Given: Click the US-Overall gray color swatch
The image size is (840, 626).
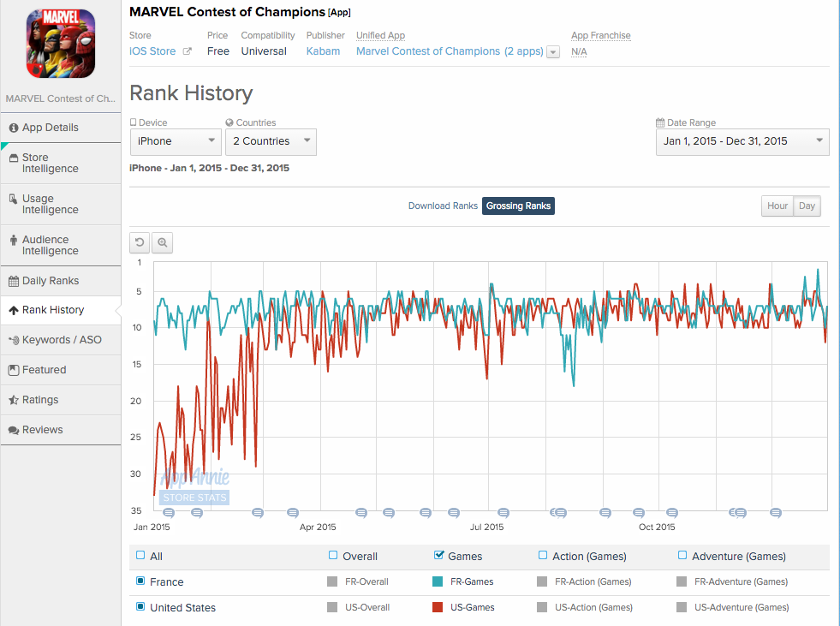Looking at the screenshot, I should (332, 607).
